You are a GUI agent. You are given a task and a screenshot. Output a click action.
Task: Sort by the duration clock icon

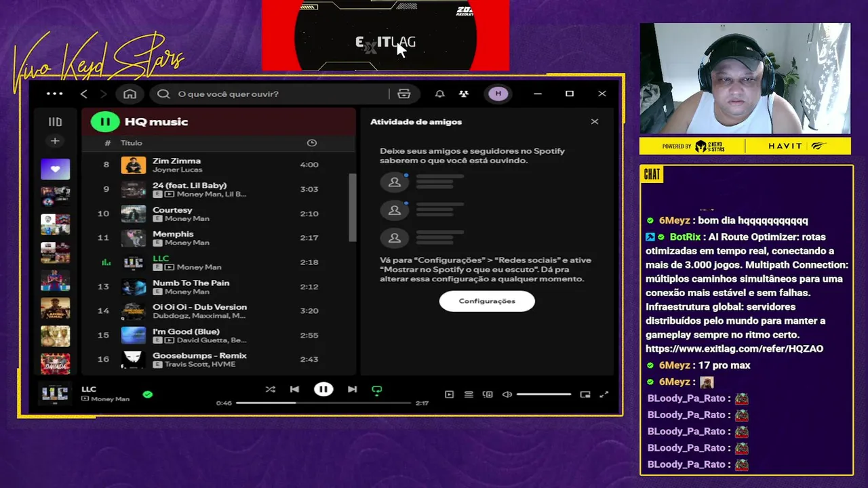pos(312,143)
